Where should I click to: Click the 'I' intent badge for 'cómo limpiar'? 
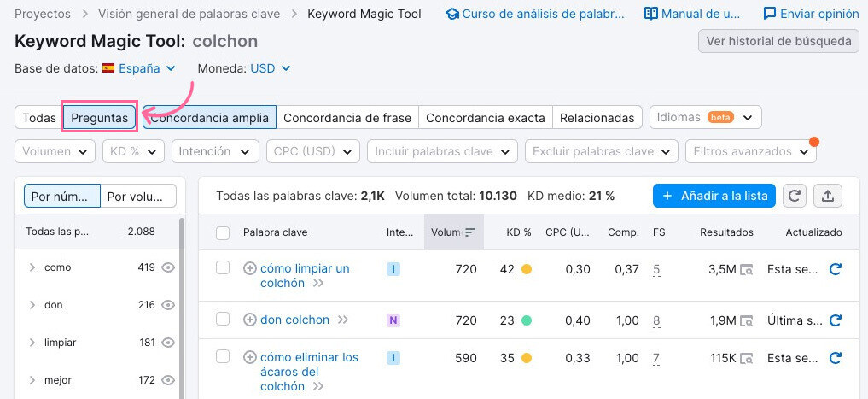tap(393, 269)
